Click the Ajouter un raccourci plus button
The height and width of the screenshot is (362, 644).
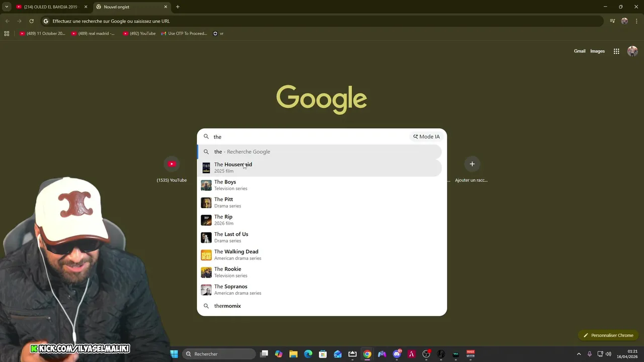pyautogui.click(x=472, y=164)
